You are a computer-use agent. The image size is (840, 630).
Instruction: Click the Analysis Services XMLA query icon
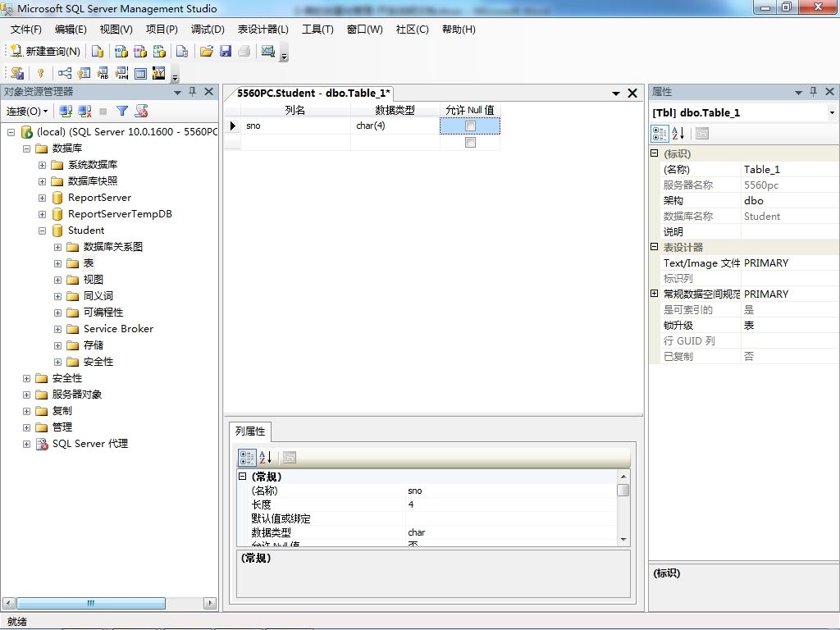(x=159, y=52)
